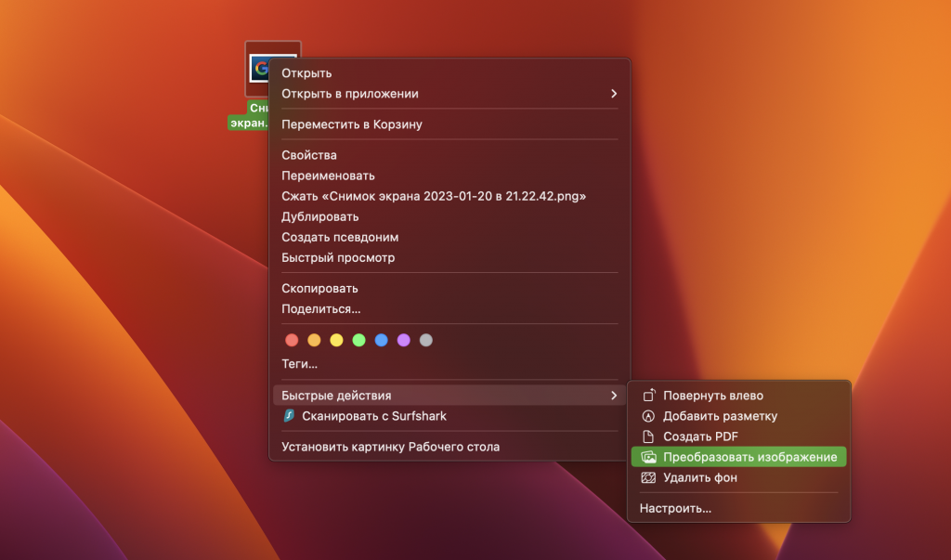Select Установить картинку Рабочего стола
This screenshot has width=951, height=560.
click(449, 447)
